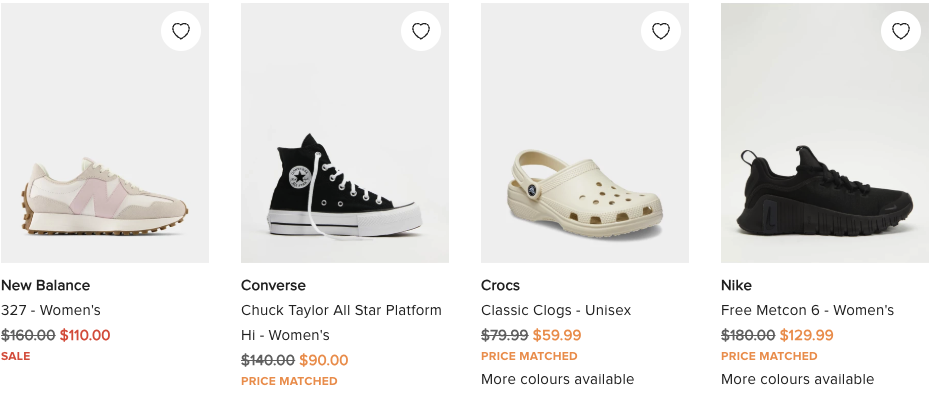View more colours available for Nike Metcon
930x408 pixels.
[797, 379]
